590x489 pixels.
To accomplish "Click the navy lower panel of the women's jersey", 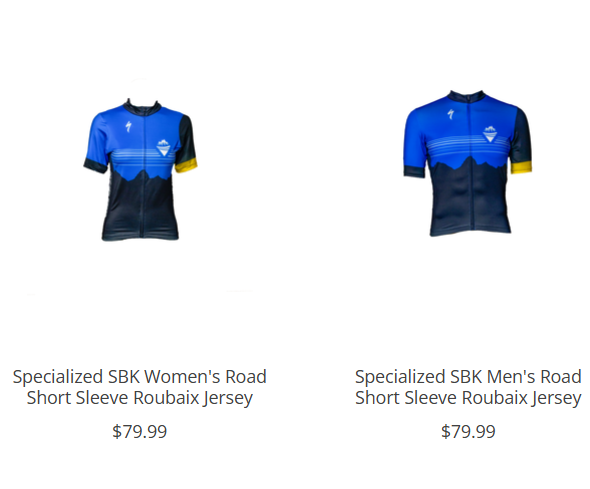I will pyautogui.click(x=140, y=209).
